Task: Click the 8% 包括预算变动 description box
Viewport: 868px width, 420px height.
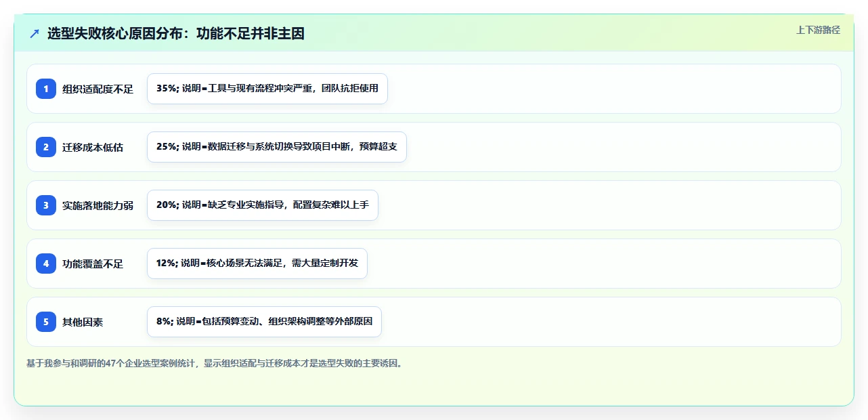Action: pyautogui.click(x=264, y=322)
